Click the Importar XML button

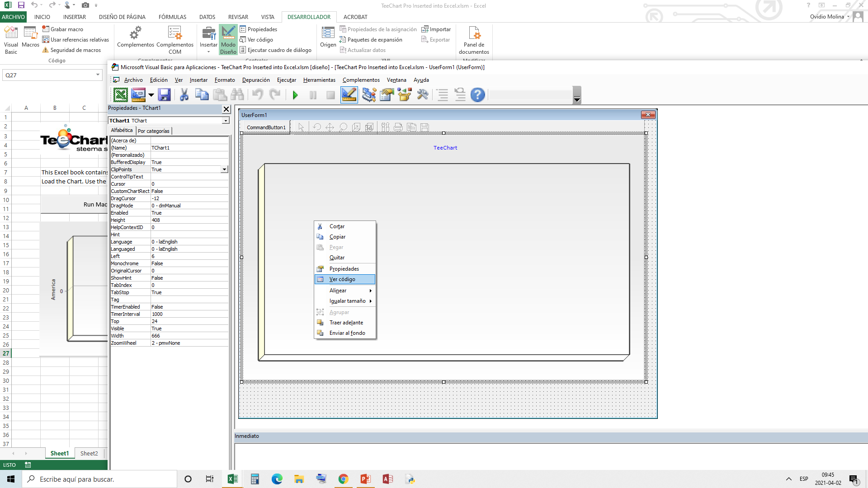[436, 29]
